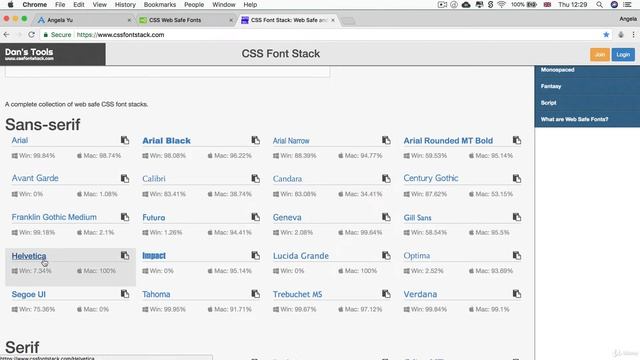Copy the Geneva font stack
640x360 pixels.
[x=386, y=217]
